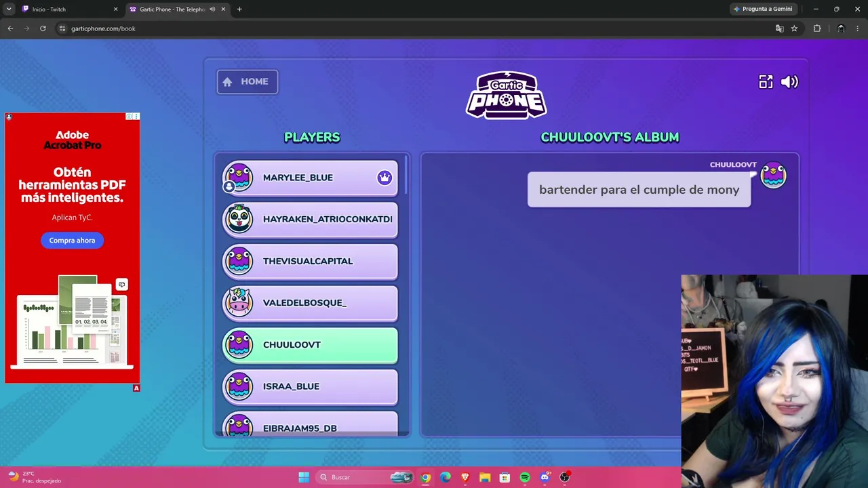Open the Chrome three-dot menu

click(858, 28)
